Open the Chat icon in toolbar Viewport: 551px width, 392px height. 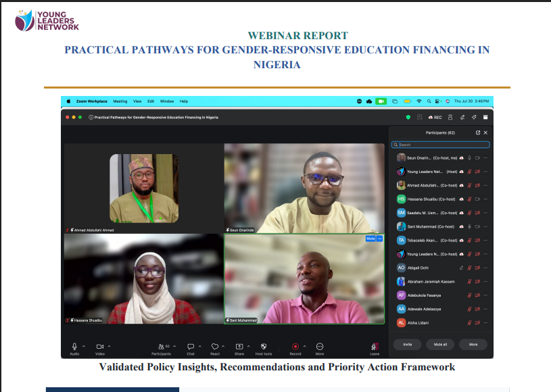pyautogui.click(x=191, y=346)
